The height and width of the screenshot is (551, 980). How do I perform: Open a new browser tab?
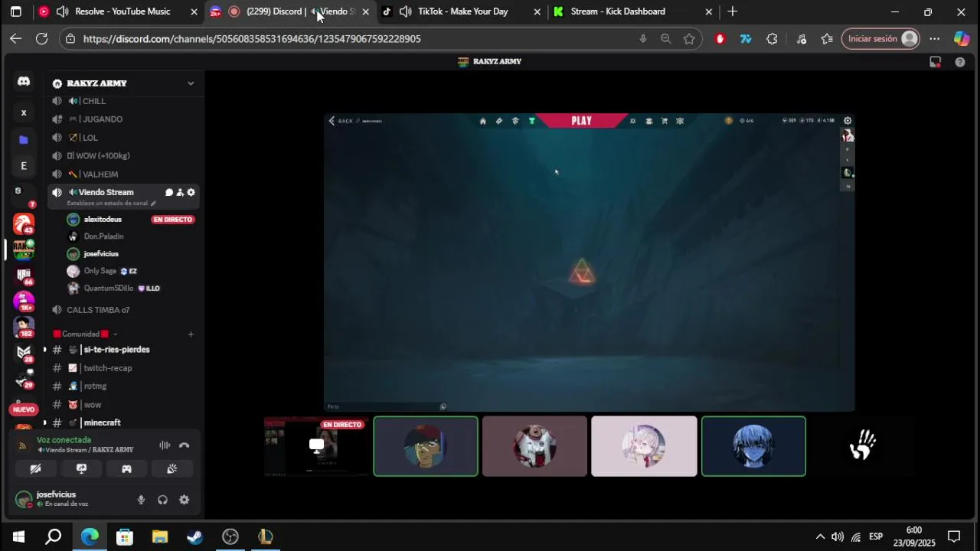pos(733,11)
